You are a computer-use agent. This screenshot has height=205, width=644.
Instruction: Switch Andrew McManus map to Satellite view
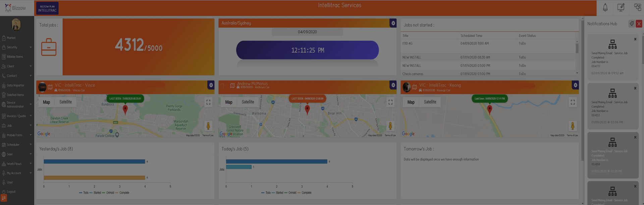click(248, 102)
